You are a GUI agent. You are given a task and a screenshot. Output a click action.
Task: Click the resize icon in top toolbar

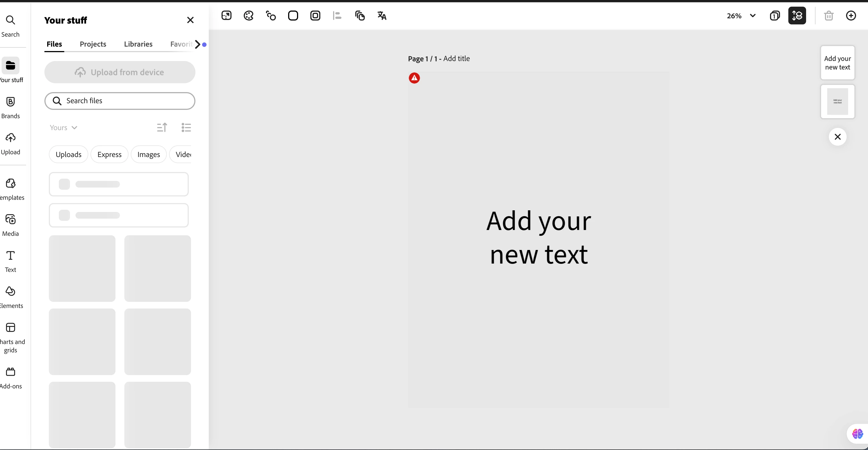[x=227, y=16]
